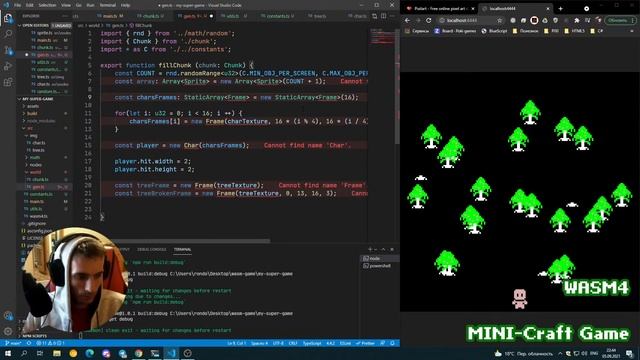The image size is (640, 360).
Task: Open the Accounts icon in activity bar
Action: click(8, 316)
